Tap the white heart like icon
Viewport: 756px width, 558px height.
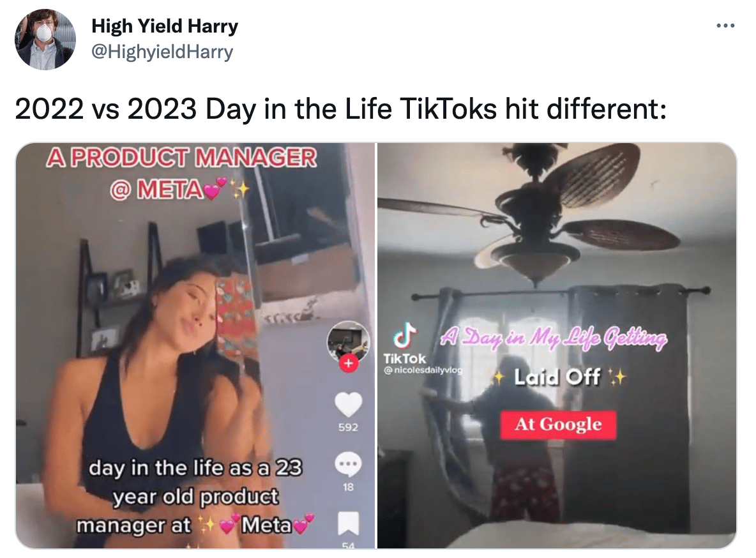pos(348,404)
